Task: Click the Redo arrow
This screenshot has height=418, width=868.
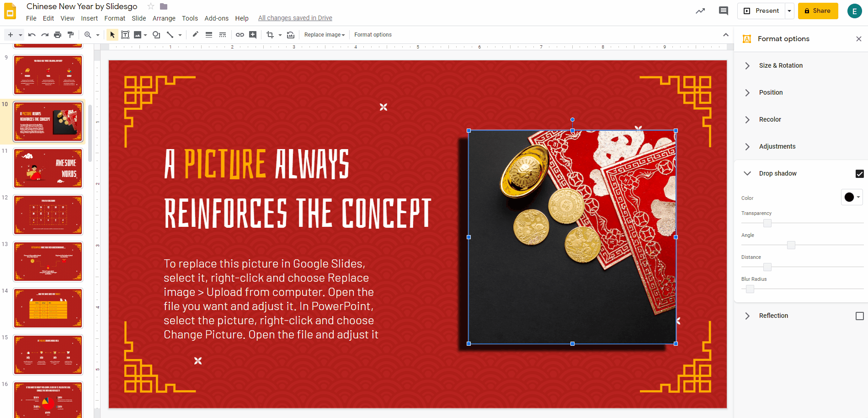Action: [x=44, y=35]
